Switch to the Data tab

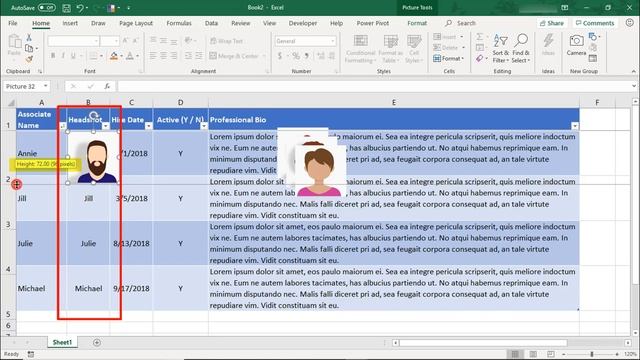coord(211,23)
